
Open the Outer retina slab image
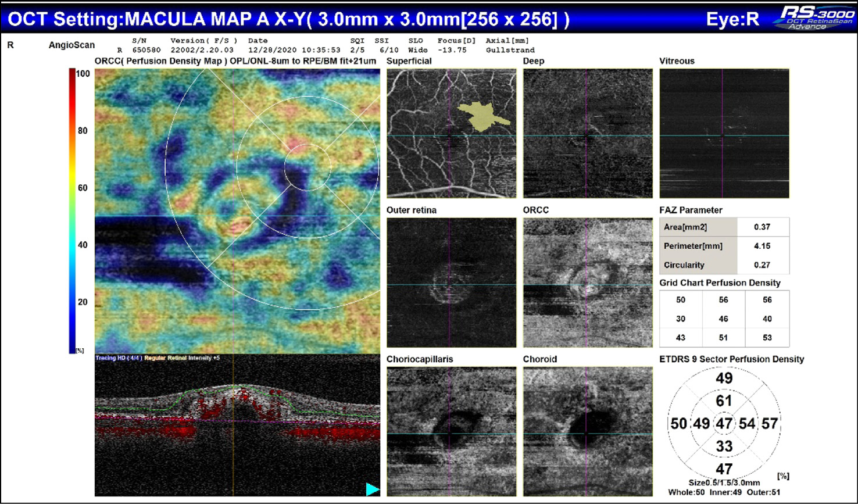[x=451, y=283]
